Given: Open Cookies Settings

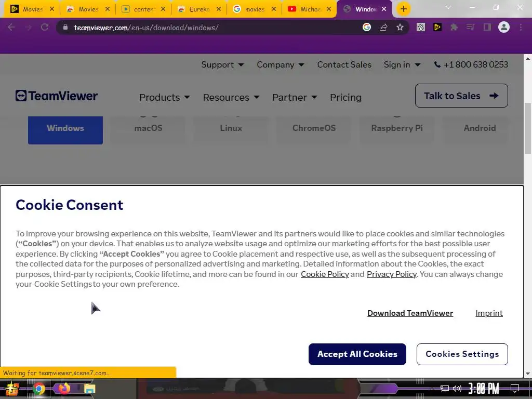Looking at the screenshot, I should (462, 354).
